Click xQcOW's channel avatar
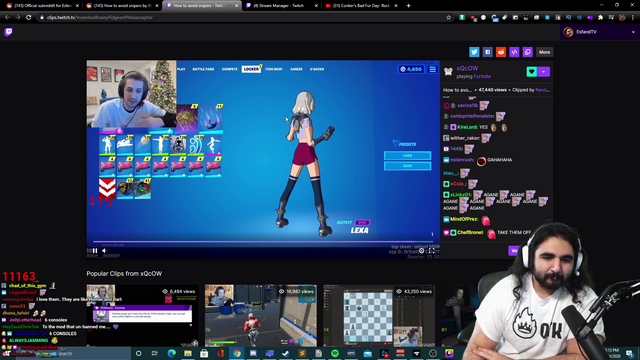Screen dimensions: 640x360 pyautogui.click(x=448, y=72)
